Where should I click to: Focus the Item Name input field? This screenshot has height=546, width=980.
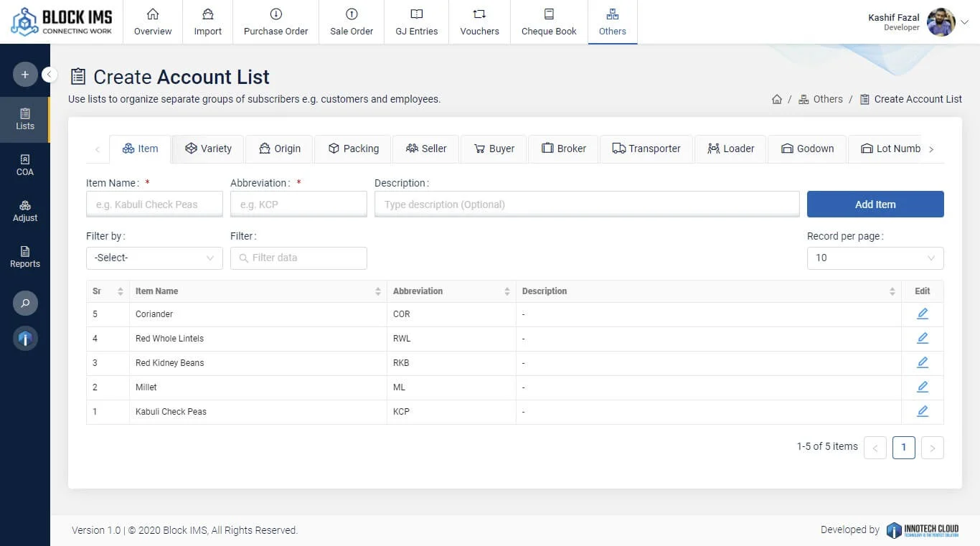pos(154,204)
